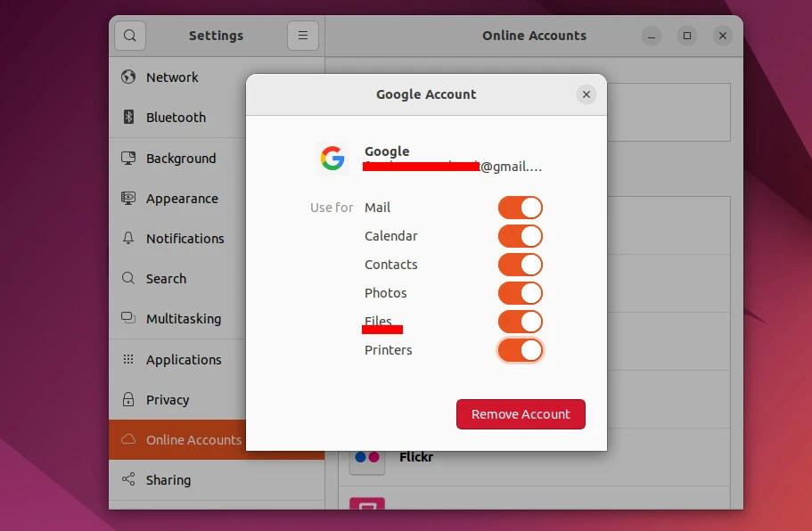
Task: Open Background settings panel
Action: (x=181, y=159)
